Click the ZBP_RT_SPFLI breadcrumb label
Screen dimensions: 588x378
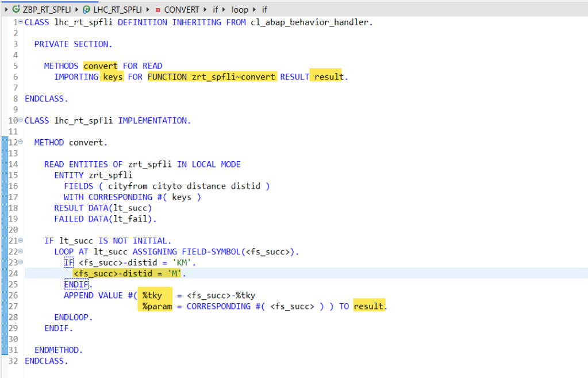tap(49, 10)
